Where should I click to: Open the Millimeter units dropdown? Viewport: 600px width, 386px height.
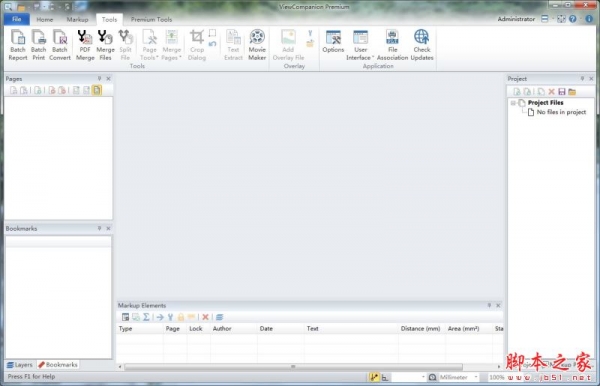(x=476, y=377)
